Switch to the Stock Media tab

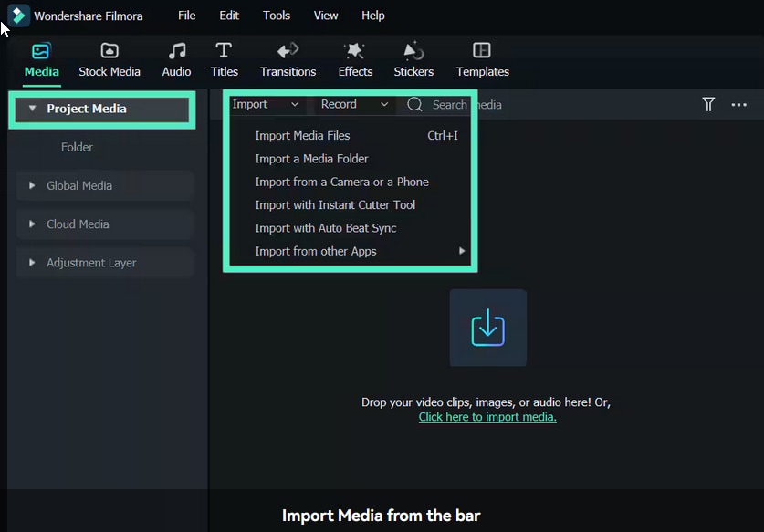(x=110, y=60)
